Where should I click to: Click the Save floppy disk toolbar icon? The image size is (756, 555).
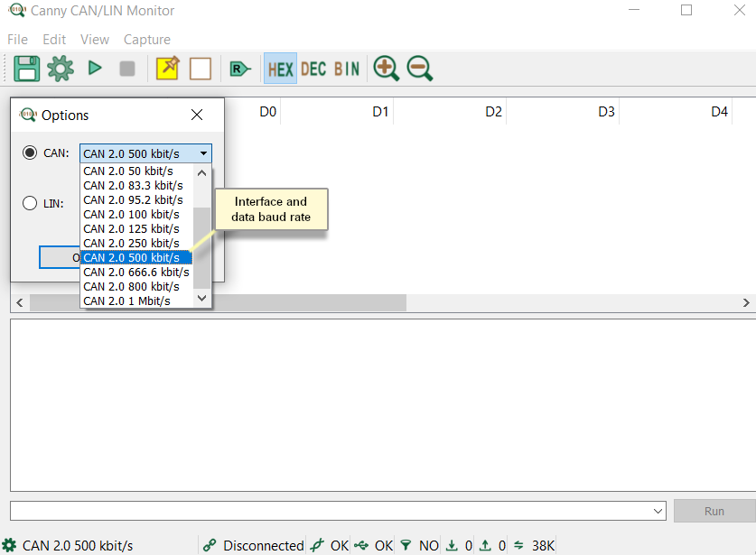tap(26, 69)
